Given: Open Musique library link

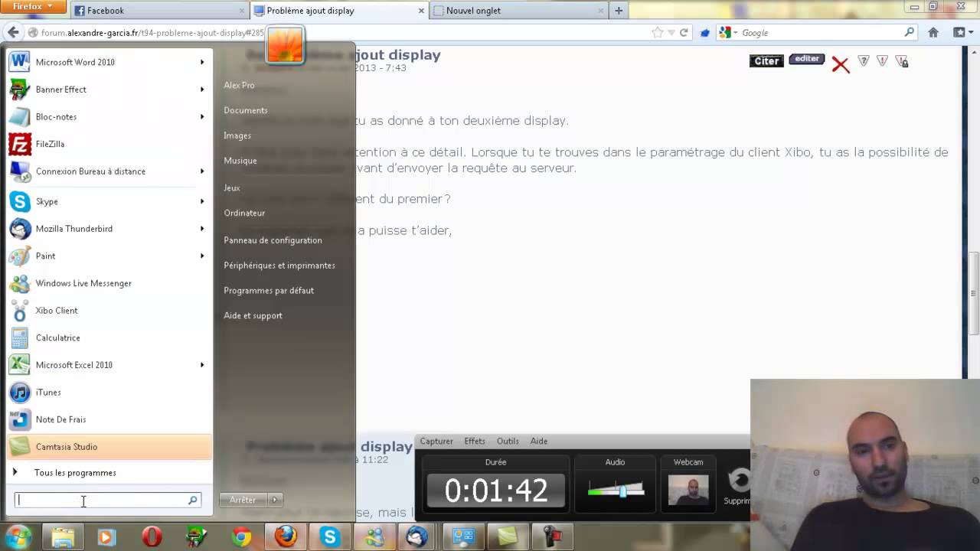Looking at the screenshot, I should pos(240,161).
